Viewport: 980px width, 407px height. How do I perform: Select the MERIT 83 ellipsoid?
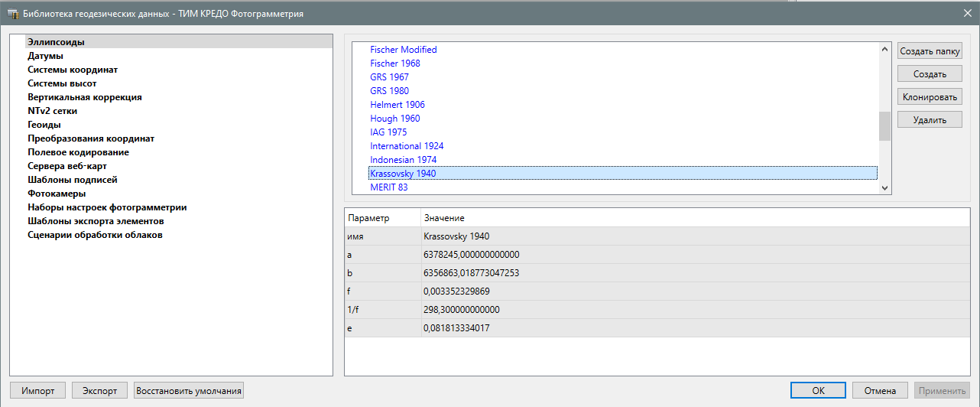point(389,187)
